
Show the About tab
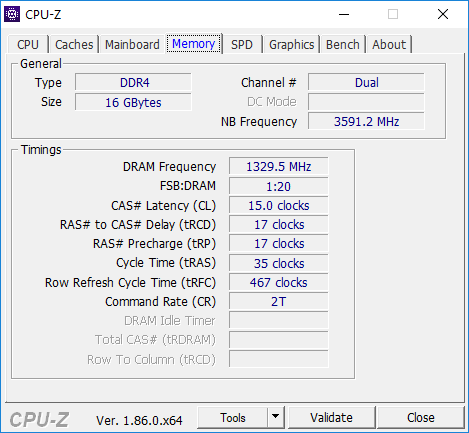(x=389, y=44)
